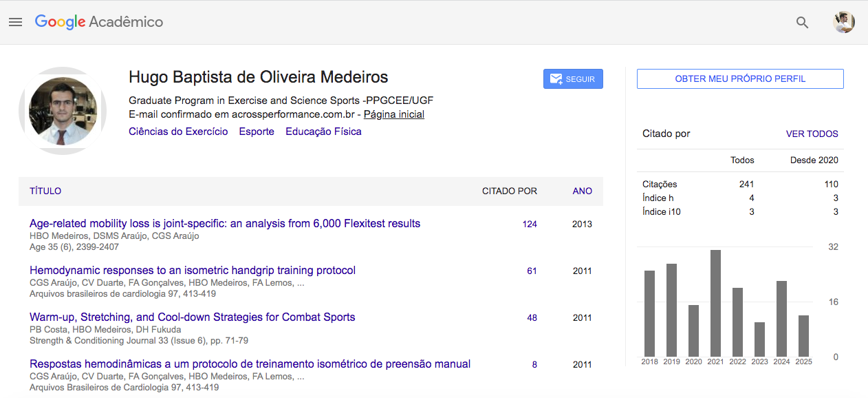Click OBTER MEU PRÓPRIO PERFIL button
The width and height of the screenshot is (868, 398).
click(740, 79)
